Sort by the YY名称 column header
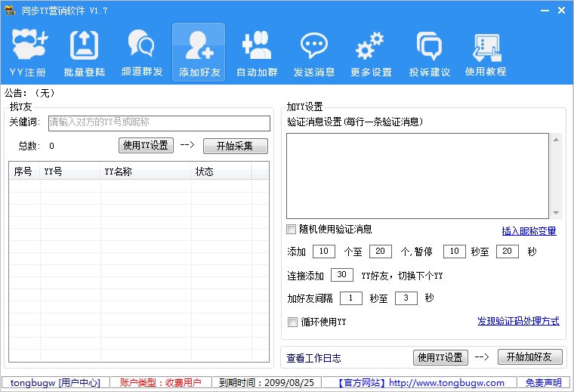Viewport: 574px width, 392px height. coord(145,171)
